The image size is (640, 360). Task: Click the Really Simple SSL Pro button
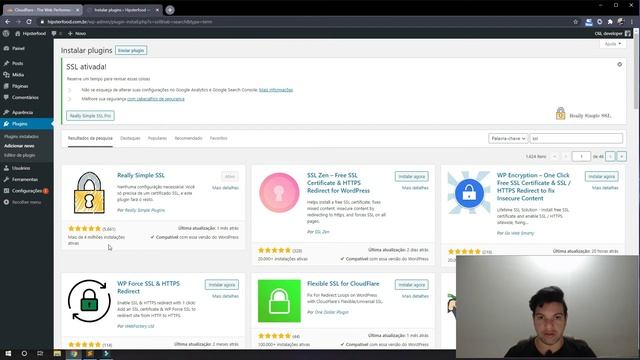[x=90, y=116]
